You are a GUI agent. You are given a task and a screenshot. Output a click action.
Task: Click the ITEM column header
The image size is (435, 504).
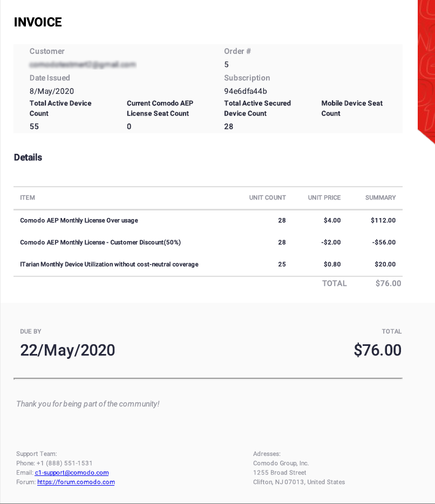(28, 197)
